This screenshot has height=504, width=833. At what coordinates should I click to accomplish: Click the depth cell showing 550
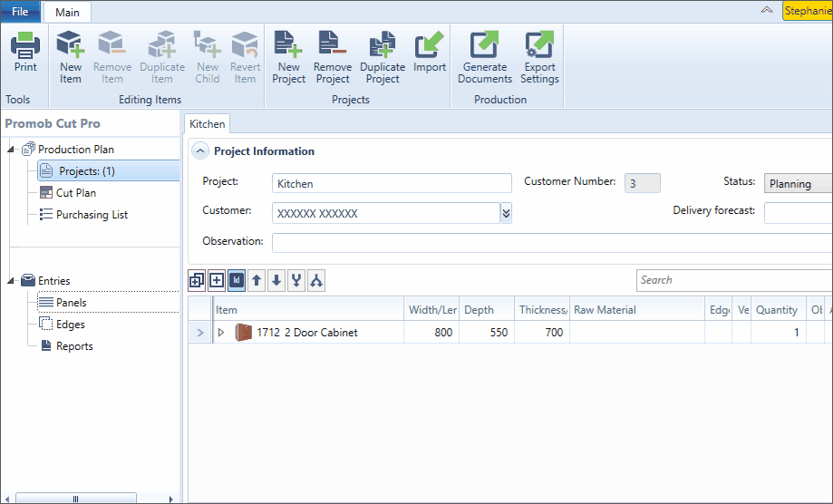pyautogui.click(x=487, y=333)
